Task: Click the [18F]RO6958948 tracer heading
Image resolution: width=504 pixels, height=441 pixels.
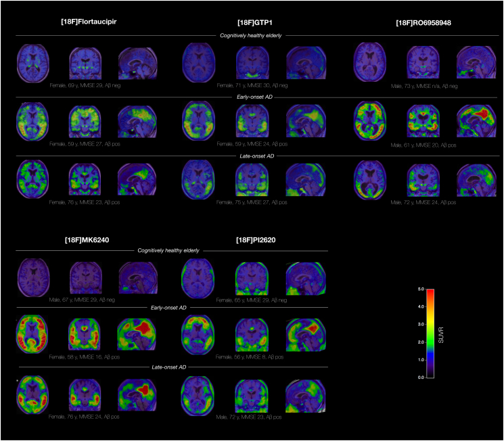Action: click(423, 23)
